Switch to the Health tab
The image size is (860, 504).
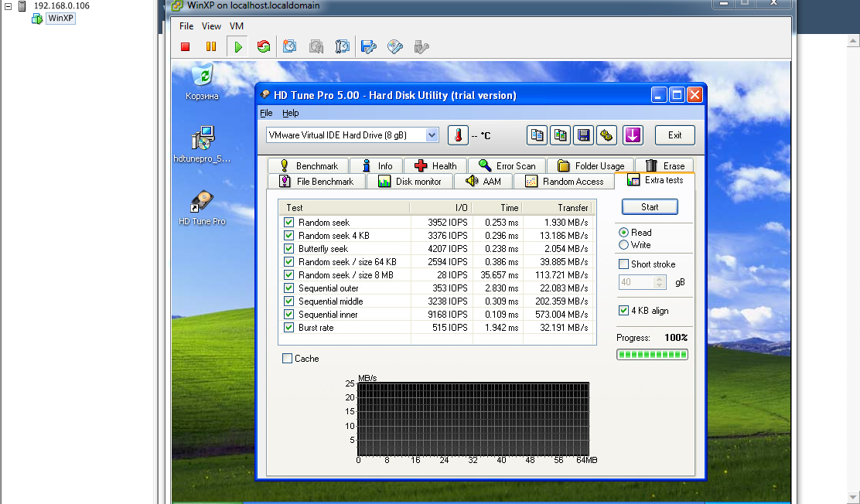[x=435, y=165]
